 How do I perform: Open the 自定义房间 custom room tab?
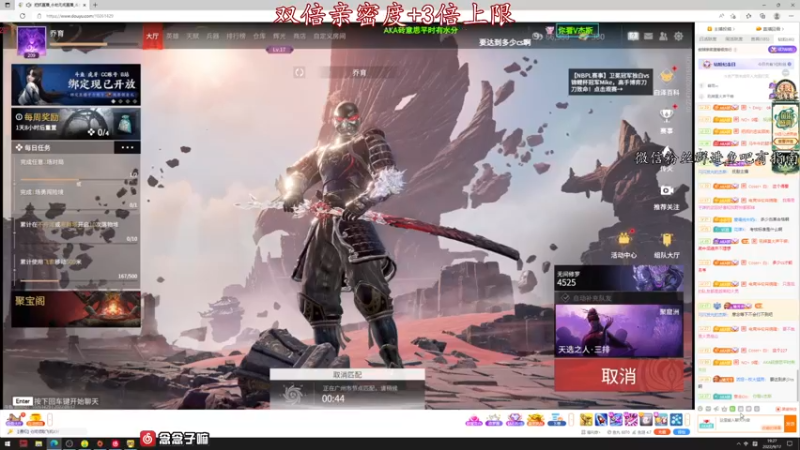[x=330, y=36]
